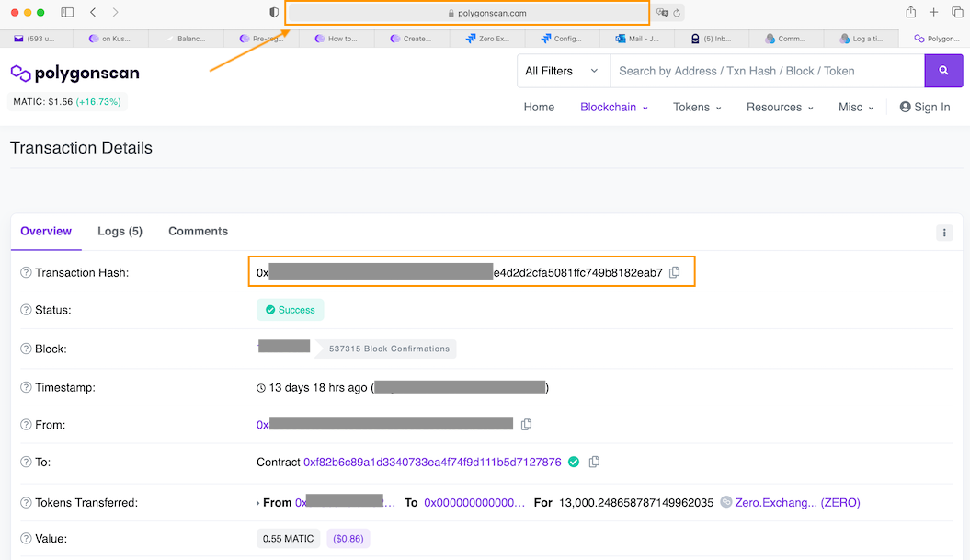The height and width of the screenshot is (560, 970).
Task: Click the '0.55 MATIC' value badge
Action: click(x=289, y=539)
